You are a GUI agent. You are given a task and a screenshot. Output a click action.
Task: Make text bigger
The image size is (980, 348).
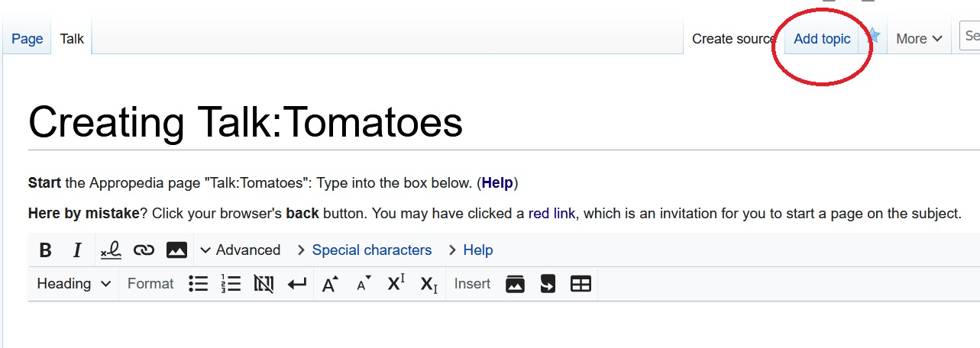tap(330, 284)
